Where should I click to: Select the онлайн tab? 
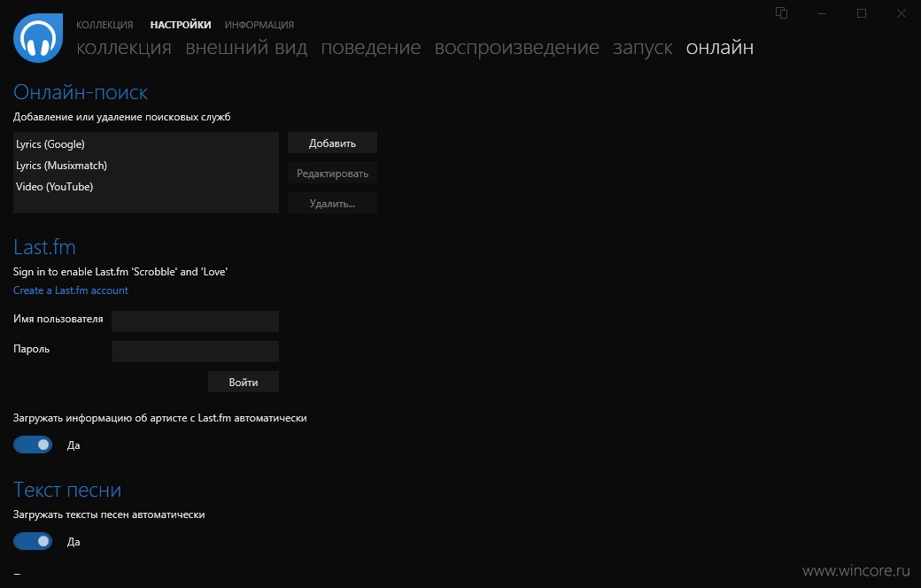coord(719,47)
